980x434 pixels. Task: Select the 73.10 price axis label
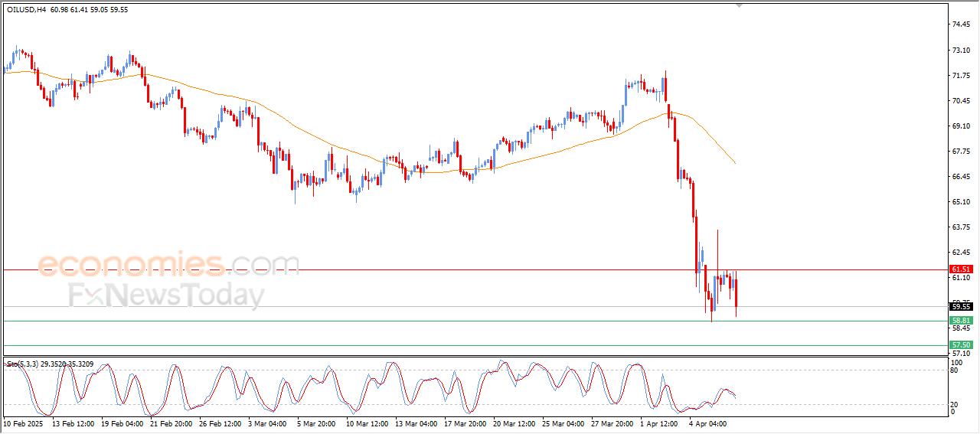(962, 51)
